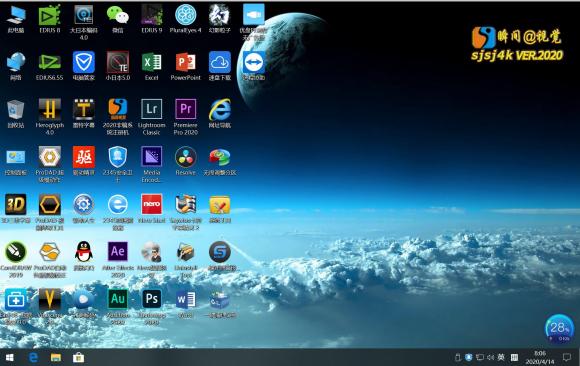Open the blue shield PC manager icon
The height and width of the screenshot is (366, 580).
[84, 62]
